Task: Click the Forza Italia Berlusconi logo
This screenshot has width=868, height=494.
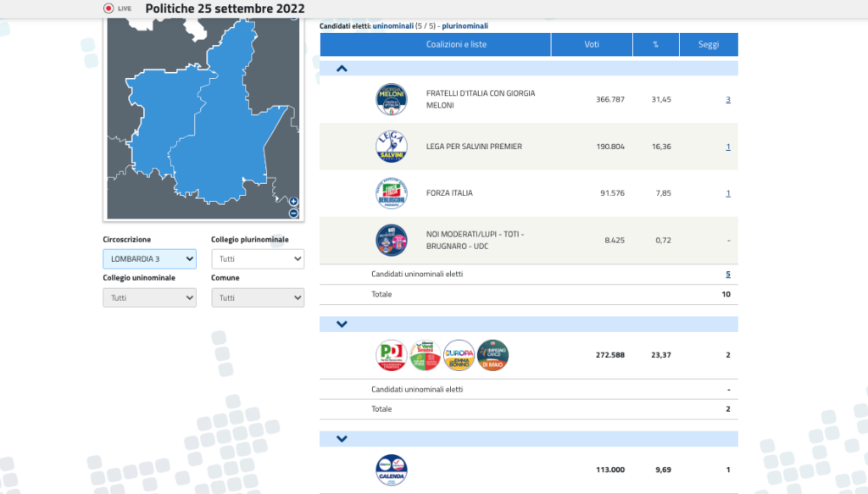Action: click(392, 193)
